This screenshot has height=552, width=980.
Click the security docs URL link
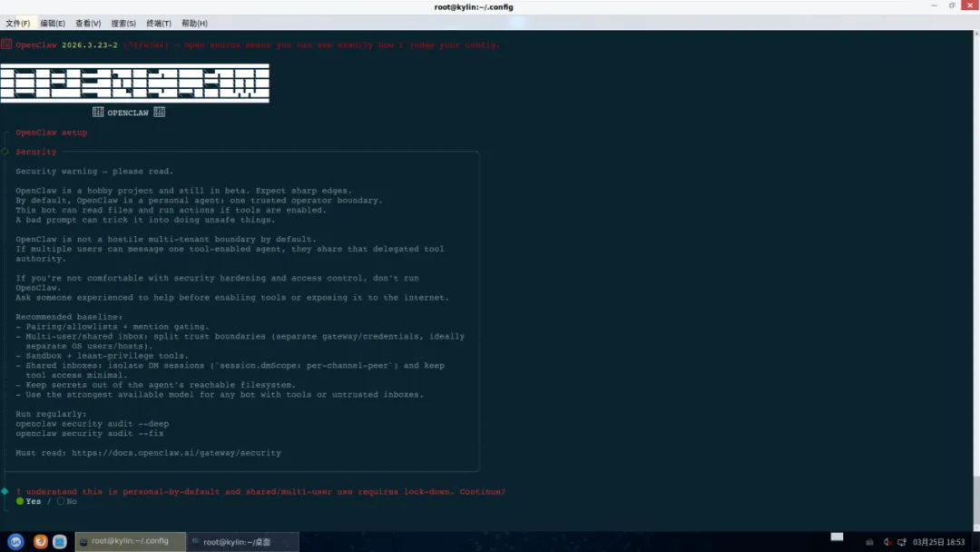pos(176,453)
